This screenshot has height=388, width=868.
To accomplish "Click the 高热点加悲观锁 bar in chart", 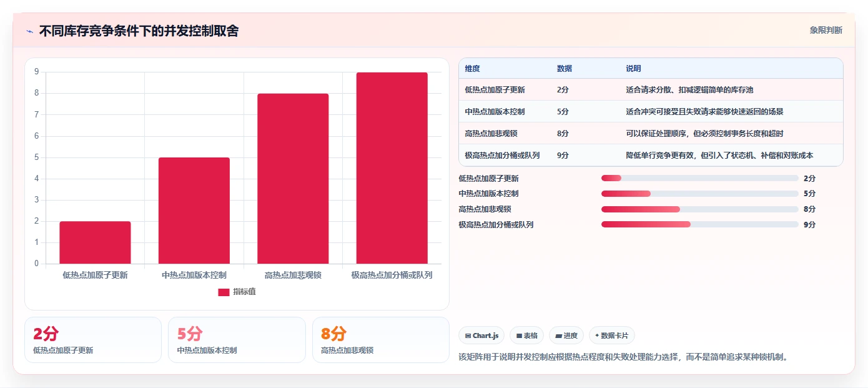I will point(293,179).
